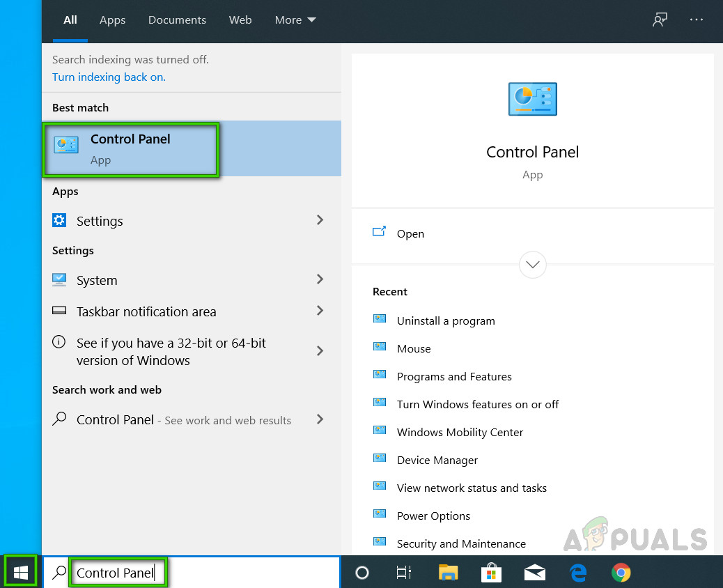The width and height of the screenshot is (723, 588).
Task: Open Windows Mobility Center recent item
Action: pos(460,432)
